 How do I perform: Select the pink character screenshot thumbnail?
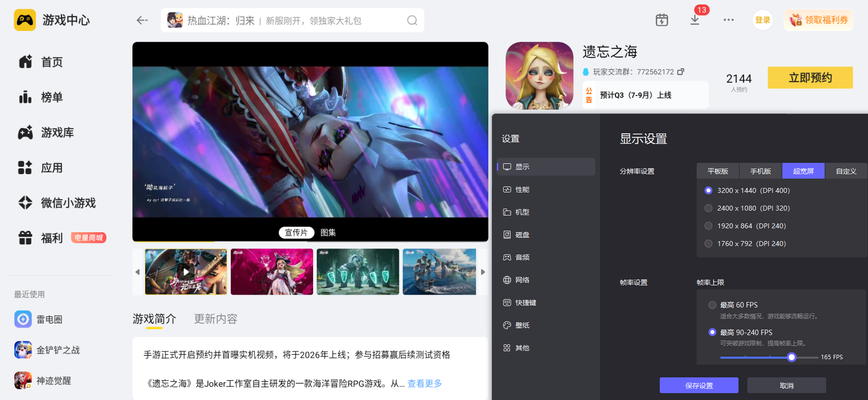[272, 272]
